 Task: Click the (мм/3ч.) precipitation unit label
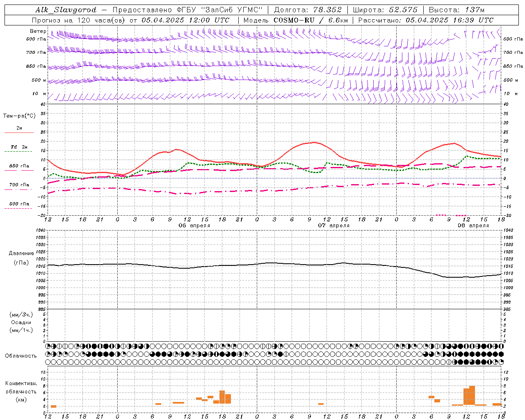tap(21, 315)
